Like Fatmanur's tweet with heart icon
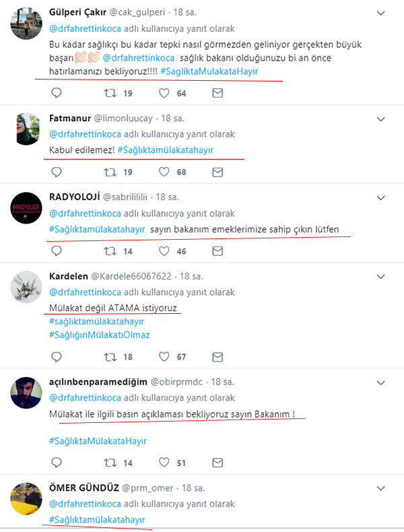Viewport: 404px width, 532px height. [x=164, y=172]
